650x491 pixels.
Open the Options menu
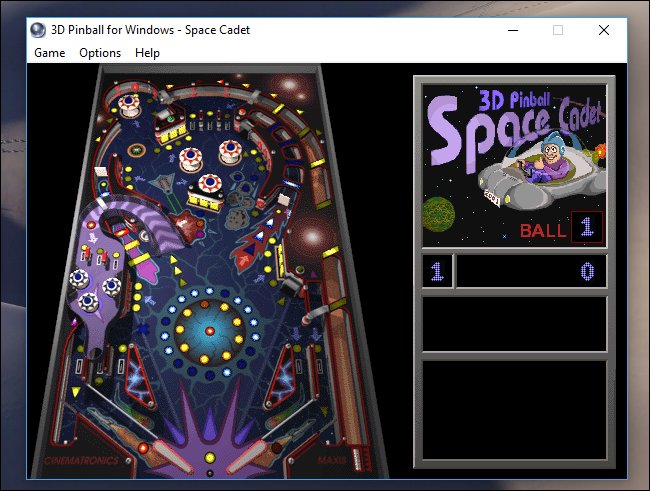(x=100, y=53)
